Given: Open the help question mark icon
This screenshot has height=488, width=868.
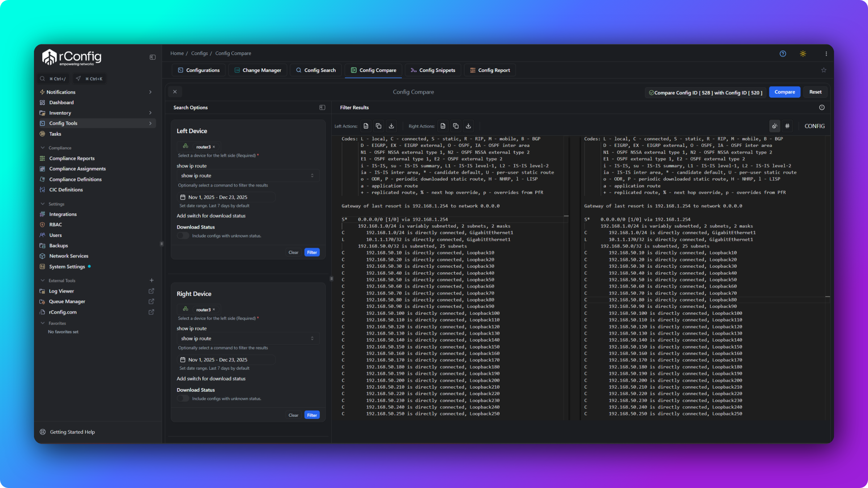Looking at the screenshot, I should [x=783, y=53].
